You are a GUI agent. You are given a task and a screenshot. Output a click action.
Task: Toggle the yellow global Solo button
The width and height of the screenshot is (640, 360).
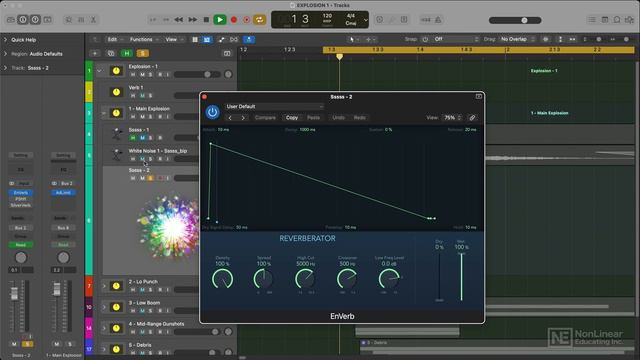point(142,53)
